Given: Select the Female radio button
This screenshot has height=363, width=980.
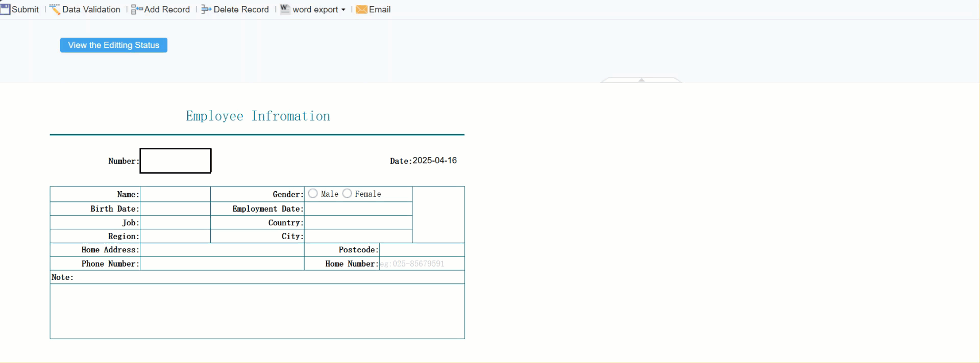Looking at the screenshot, I should point(347,193).
